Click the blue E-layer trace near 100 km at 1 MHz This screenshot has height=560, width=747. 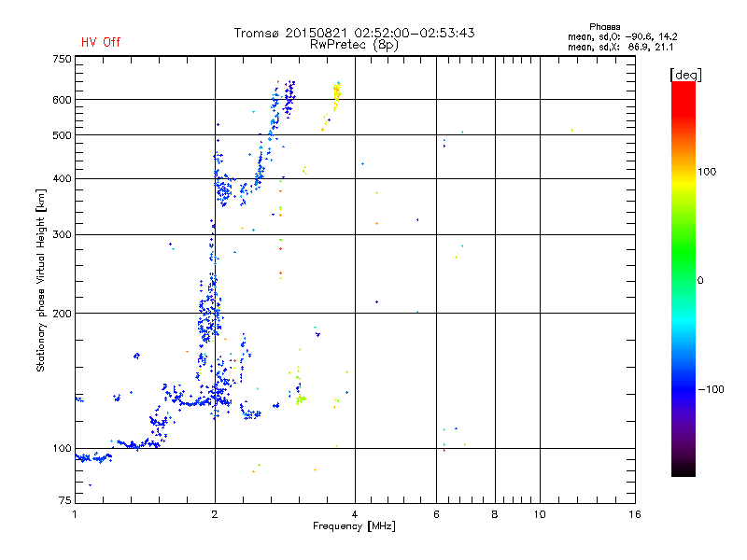pos(93,458)
